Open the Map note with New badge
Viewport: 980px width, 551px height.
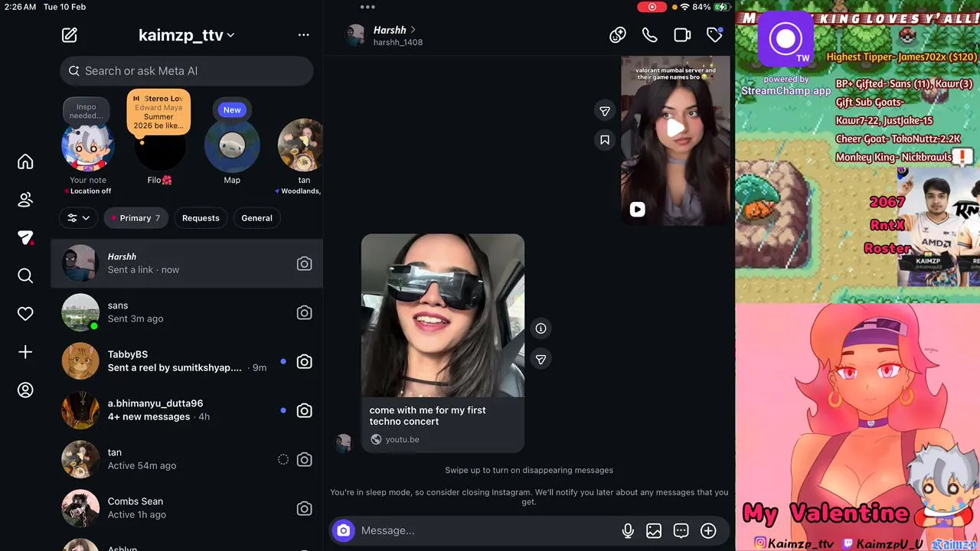(232, 144)
